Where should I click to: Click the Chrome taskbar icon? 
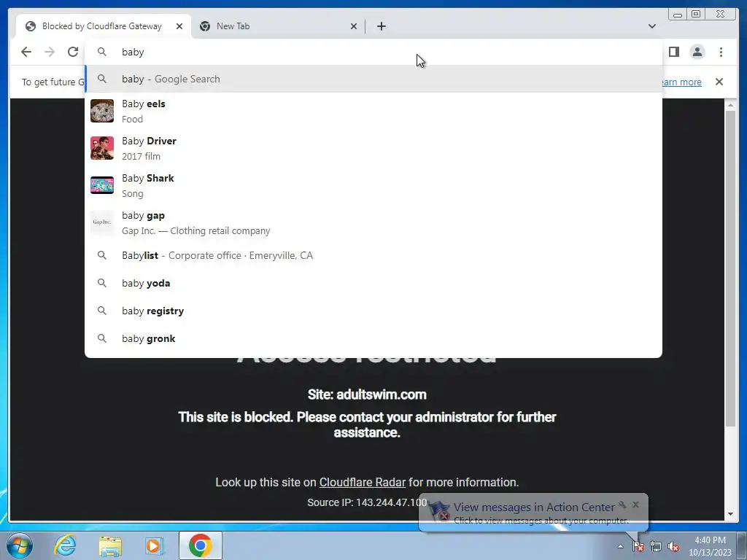(200, 545)
